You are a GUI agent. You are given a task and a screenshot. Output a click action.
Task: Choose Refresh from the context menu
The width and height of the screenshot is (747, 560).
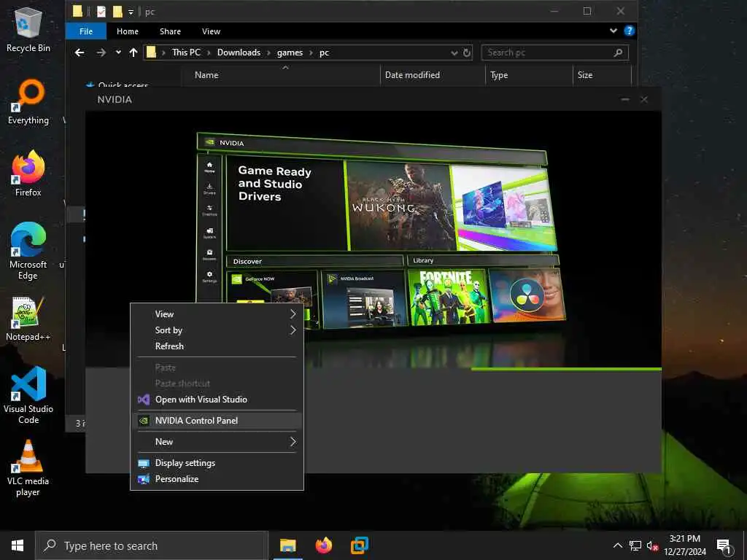point(217,346)
